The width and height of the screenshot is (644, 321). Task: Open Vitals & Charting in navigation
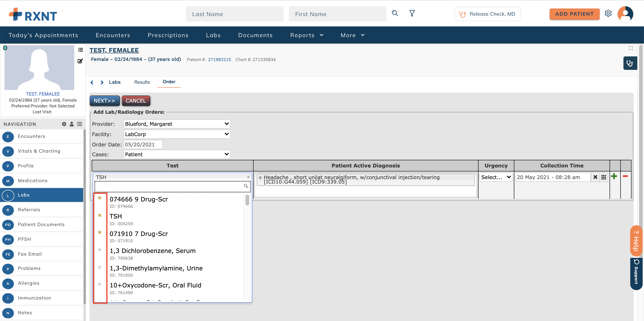pyautogui.click(x=42, y=151)
